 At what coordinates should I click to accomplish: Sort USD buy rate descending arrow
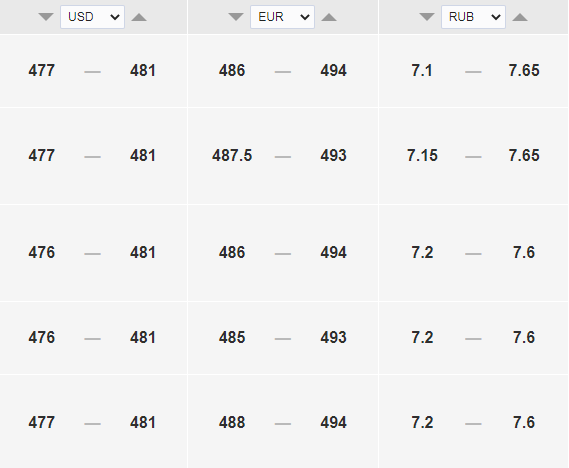pos(46,17)
